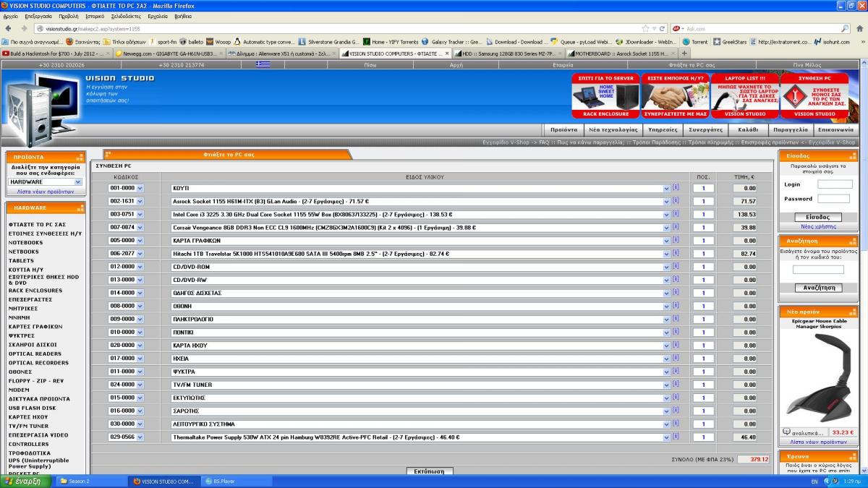
Task: Click LAPTOP LIST banner image
Action: [x=744, y=95]
